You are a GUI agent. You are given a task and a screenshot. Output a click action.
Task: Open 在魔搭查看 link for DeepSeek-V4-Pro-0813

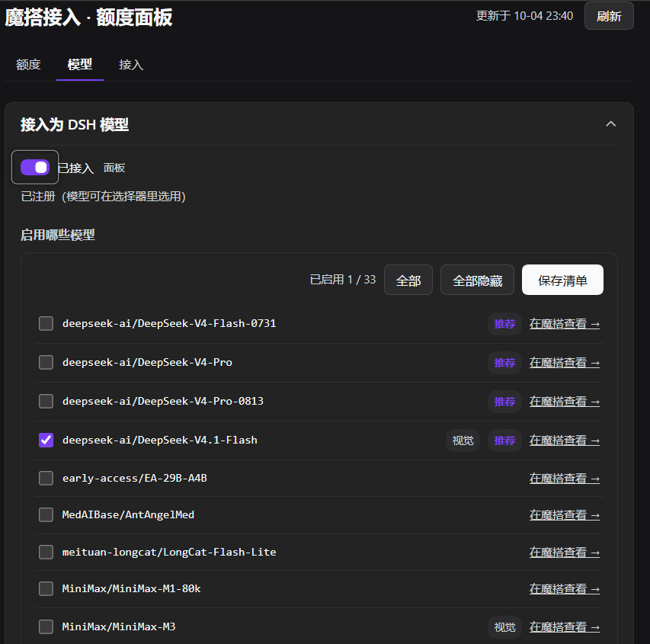pyautogui.click(x=564, y=402)
